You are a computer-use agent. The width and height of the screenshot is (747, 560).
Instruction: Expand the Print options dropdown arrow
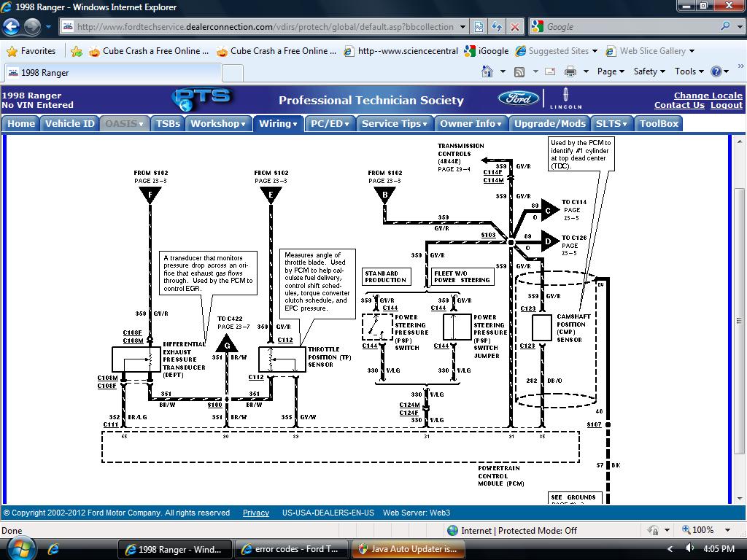tap(586, 71)
